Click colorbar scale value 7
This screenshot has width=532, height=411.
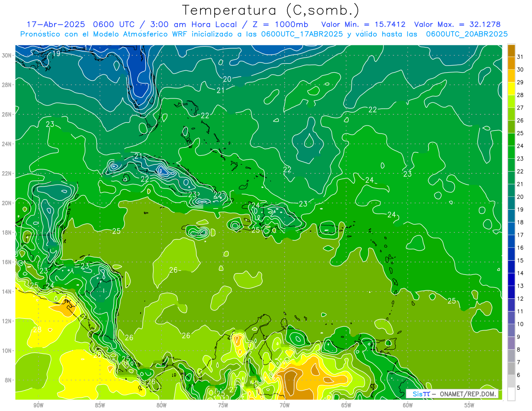(x=519, y=362)
